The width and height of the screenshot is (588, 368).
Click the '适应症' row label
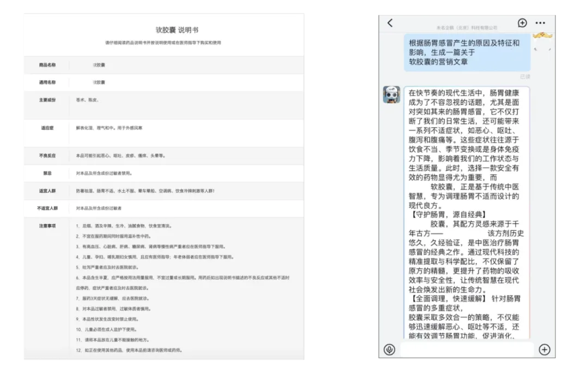[x=47, y=128]
